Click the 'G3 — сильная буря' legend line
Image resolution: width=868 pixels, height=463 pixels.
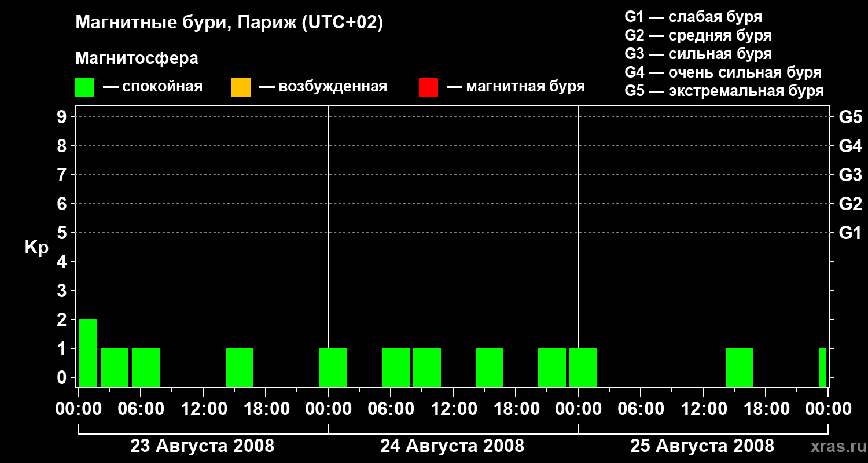click(x=698, y=54)
